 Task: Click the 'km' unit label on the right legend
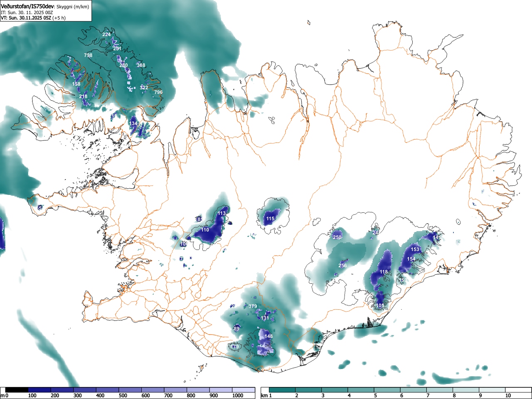(x=264, y=396)
